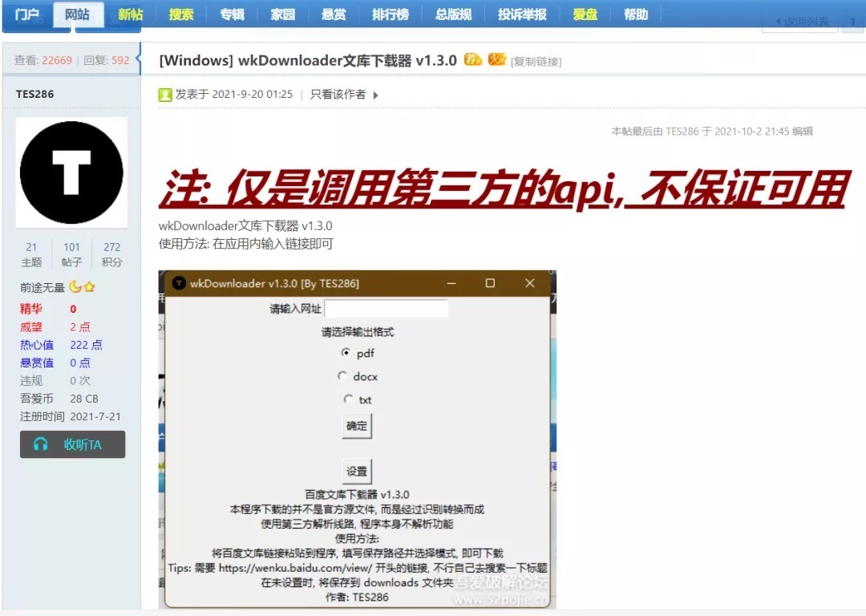Click the wkDownloader window app icon
This screenshot has width=866, height=616.
coord(179,283)
